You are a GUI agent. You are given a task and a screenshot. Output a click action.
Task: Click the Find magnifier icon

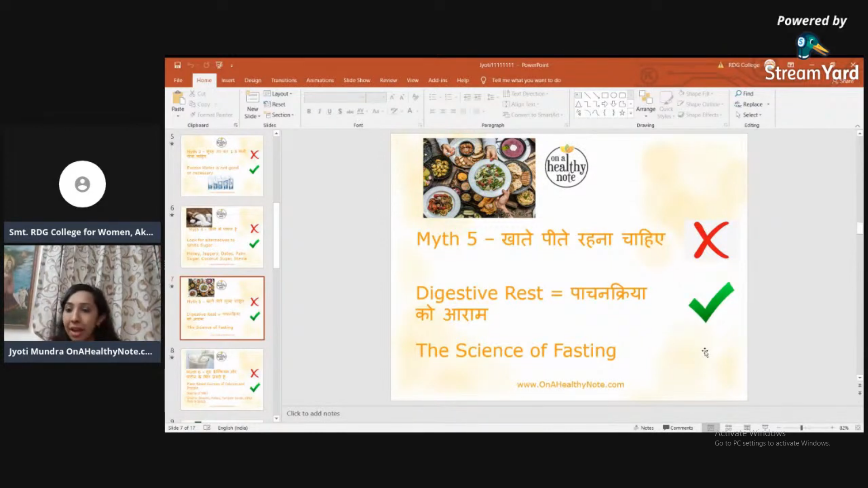pos(738,94)
